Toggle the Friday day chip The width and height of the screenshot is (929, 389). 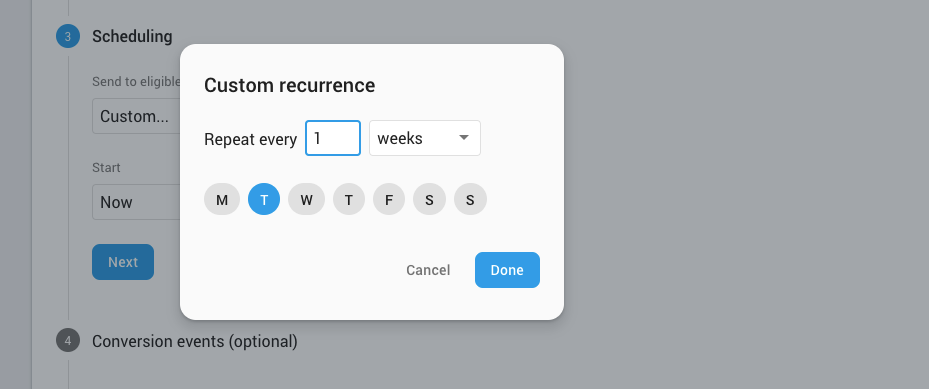(x=389, y=199)
